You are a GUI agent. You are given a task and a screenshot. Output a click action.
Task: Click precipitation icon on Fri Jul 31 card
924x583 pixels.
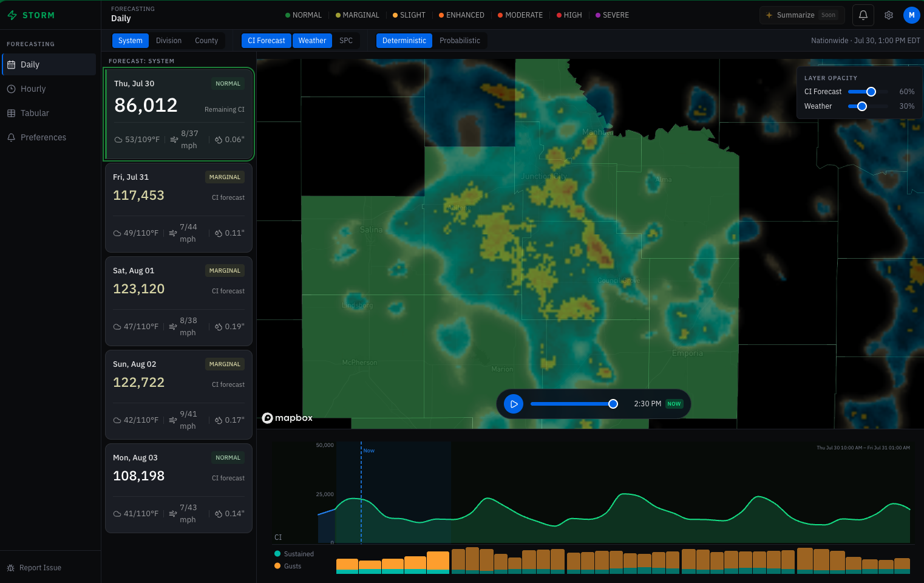219,233
